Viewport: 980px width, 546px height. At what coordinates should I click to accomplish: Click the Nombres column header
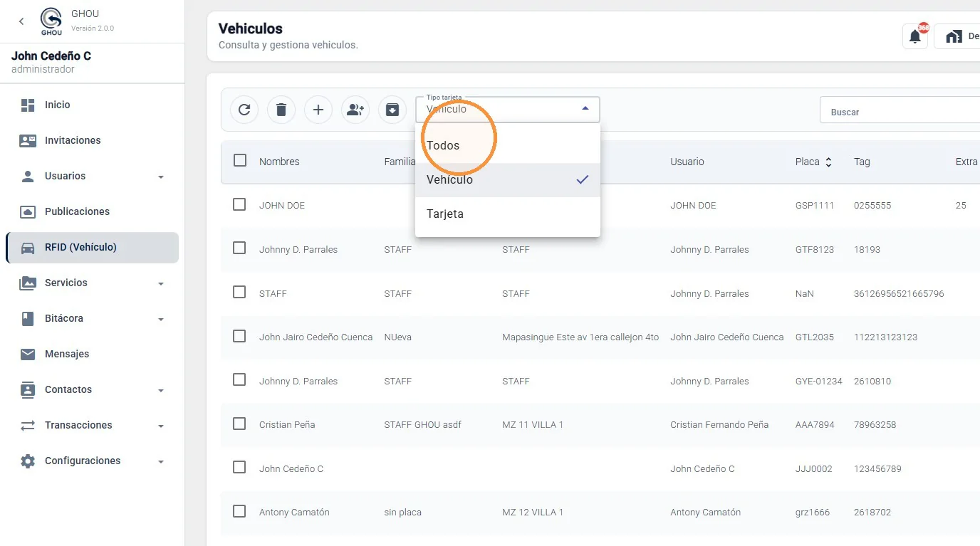(279, 162)
